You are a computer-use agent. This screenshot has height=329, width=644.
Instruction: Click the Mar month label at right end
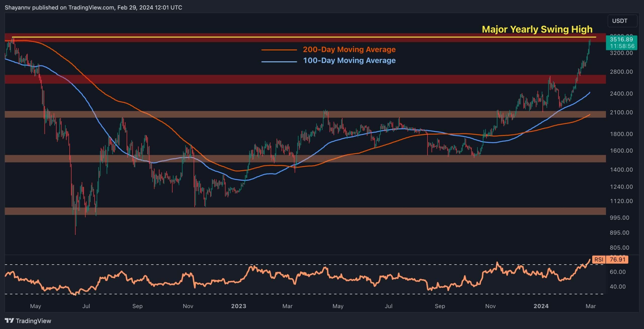pyautogui.click(x=591, y=306)
